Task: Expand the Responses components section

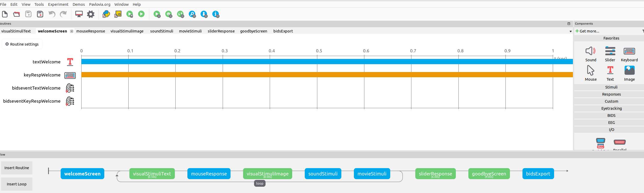Action: (x=611, y=94)
